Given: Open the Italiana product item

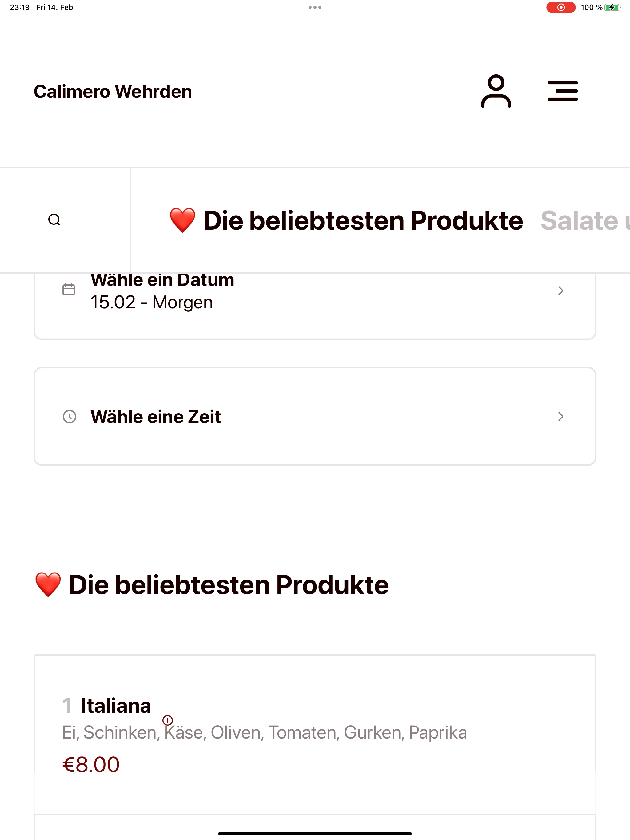Looking at the screenshot, I should pos(116,706).
